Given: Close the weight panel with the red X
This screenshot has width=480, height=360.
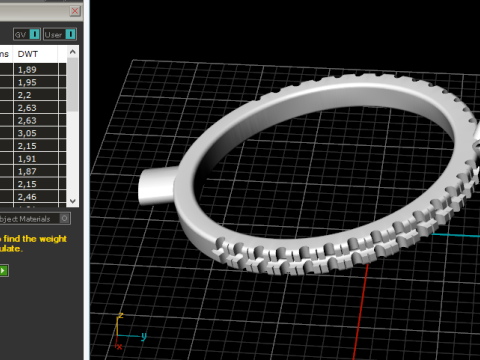Looking at the screenshot, I should (x=75, y=11).
